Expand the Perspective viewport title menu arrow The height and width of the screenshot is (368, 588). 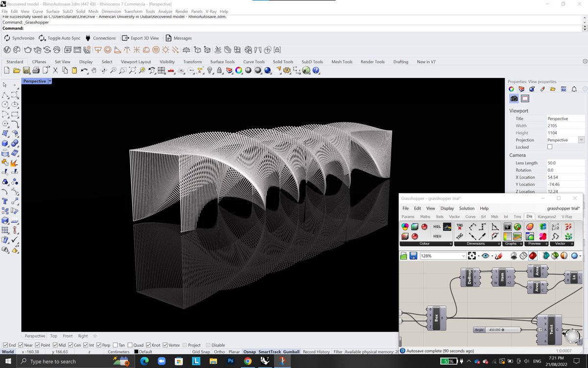tap(49, 81)
